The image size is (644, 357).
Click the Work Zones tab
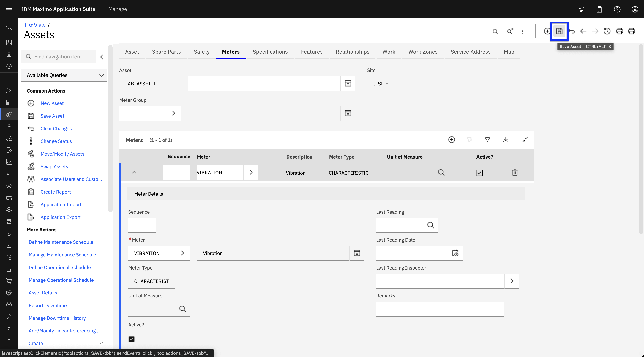(x=423, y=52)
